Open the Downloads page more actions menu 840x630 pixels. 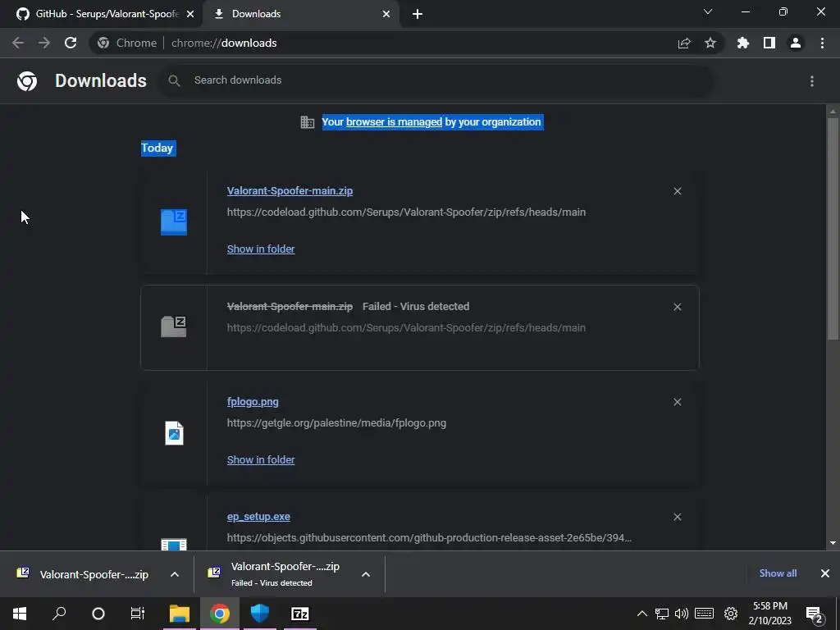coord(812,81)
